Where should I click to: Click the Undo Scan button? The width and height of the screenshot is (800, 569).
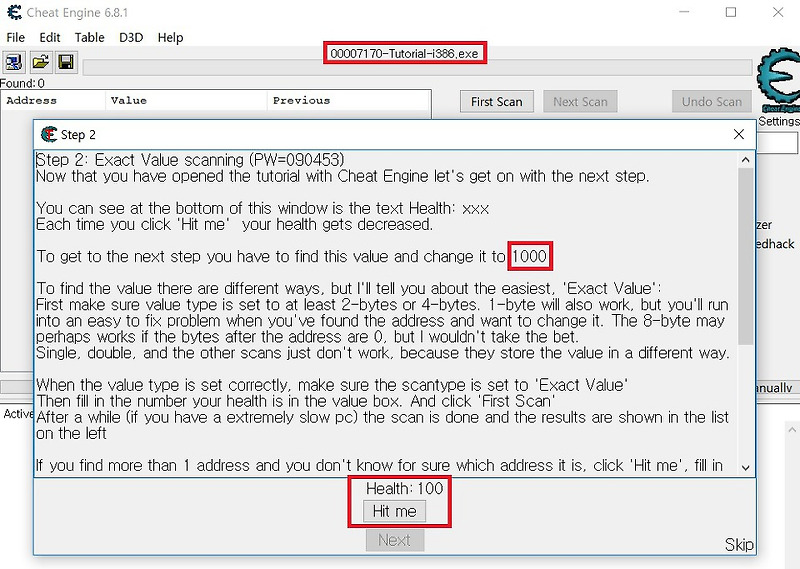[712, 102]
